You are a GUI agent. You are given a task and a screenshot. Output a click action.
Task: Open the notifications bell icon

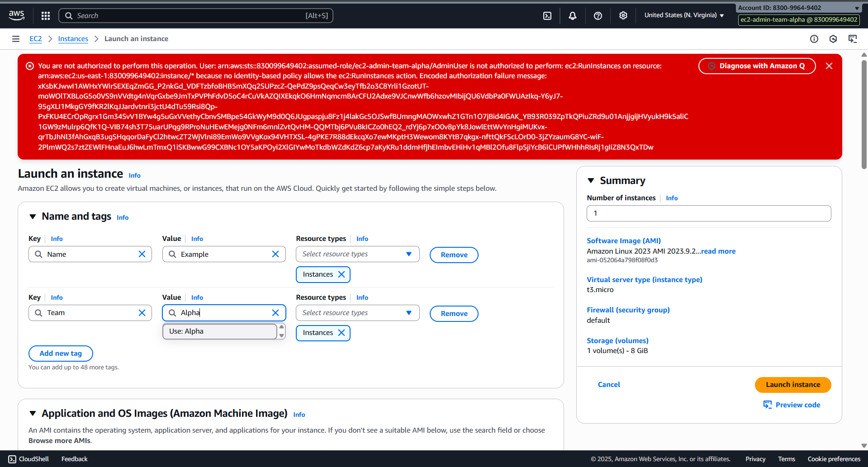(x=573, y=15)
